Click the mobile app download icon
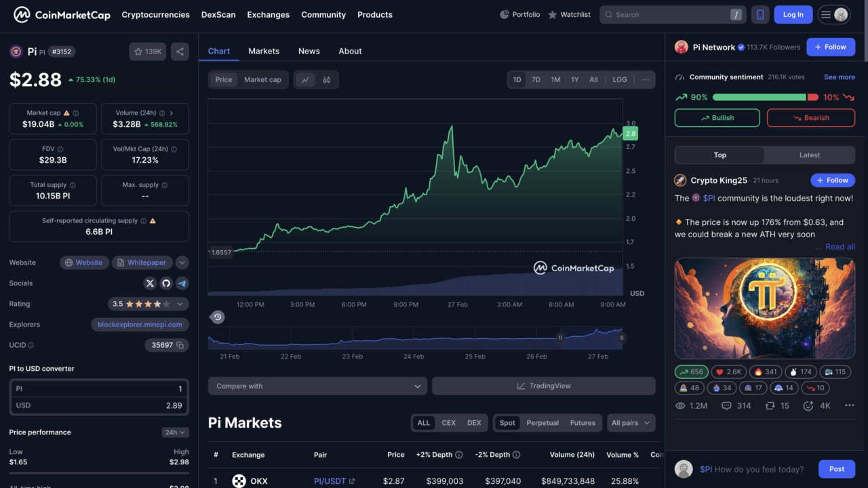 (760, 14)
